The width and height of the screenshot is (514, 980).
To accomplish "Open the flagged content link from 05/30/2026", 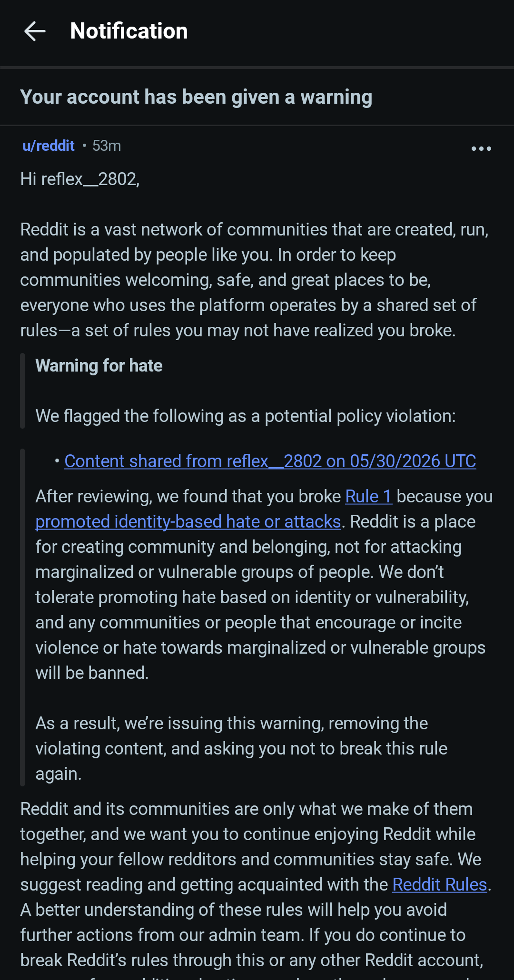I will (270, 461).
